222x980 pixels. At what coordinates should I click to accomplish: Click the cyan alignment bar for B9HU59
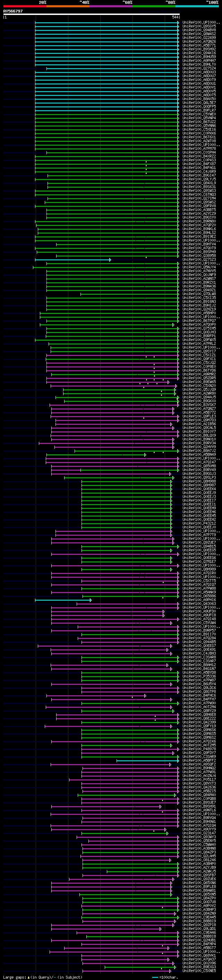[x=107, y=57]
